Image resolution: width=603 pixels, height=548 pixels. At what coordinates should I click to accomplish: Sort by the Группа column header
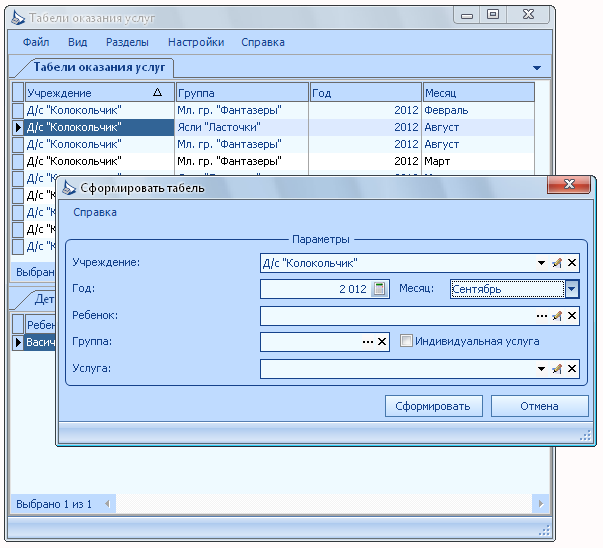tap(242, 92)
